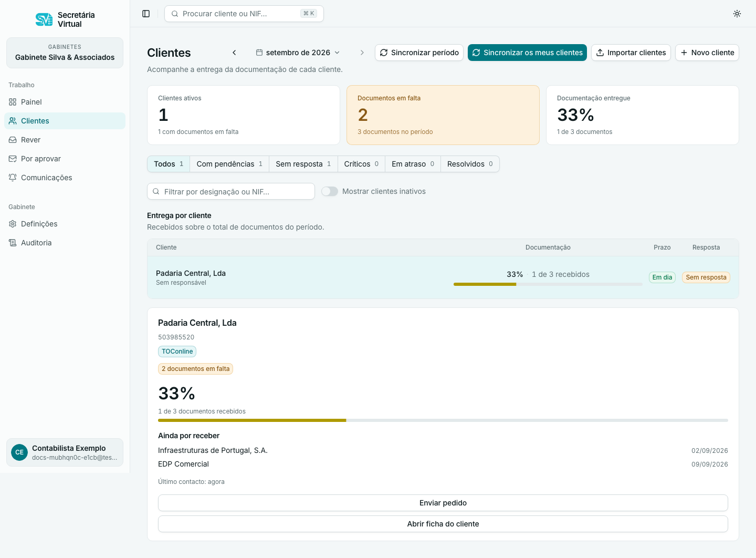Switch to the Críticos tab

(361, 164)
